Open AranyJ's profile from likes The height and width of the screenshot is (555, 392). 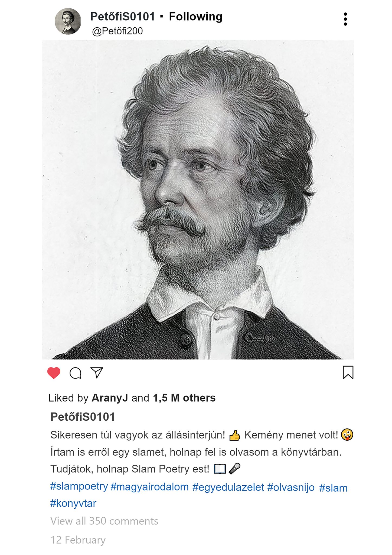110,398
